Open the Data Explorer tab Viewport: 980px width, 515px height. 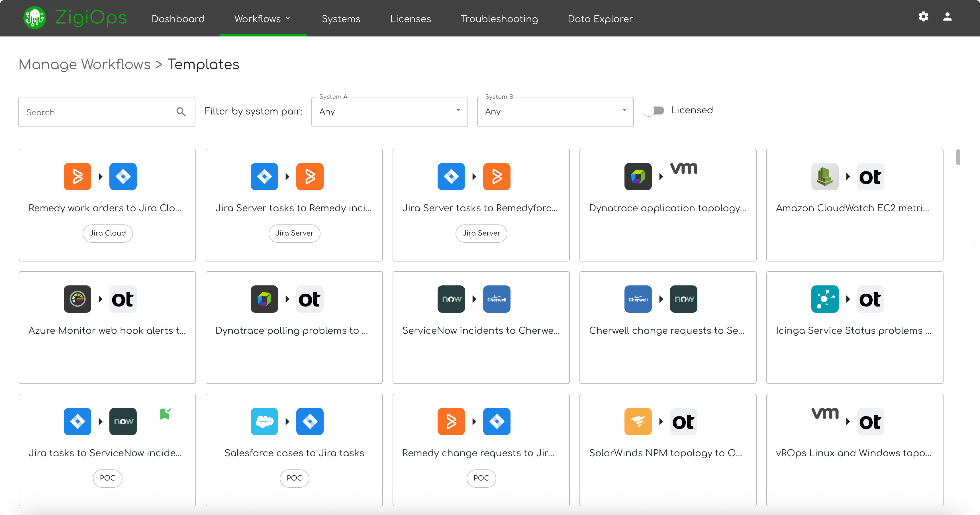point(600,19)
